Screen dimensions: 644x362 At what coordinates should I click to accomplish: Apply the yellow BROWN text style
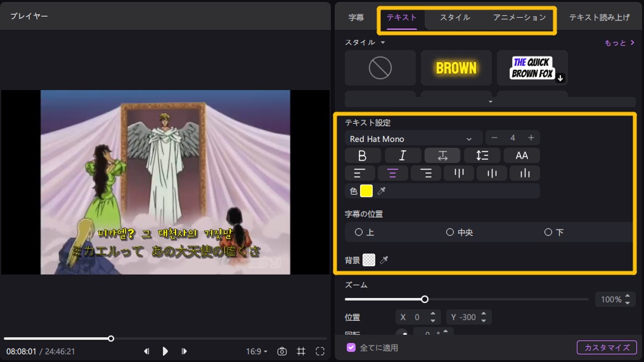[456, 68]
